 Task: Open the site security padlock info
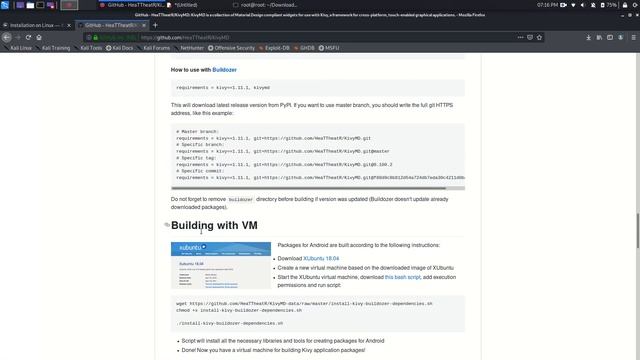tap(96, 38)
